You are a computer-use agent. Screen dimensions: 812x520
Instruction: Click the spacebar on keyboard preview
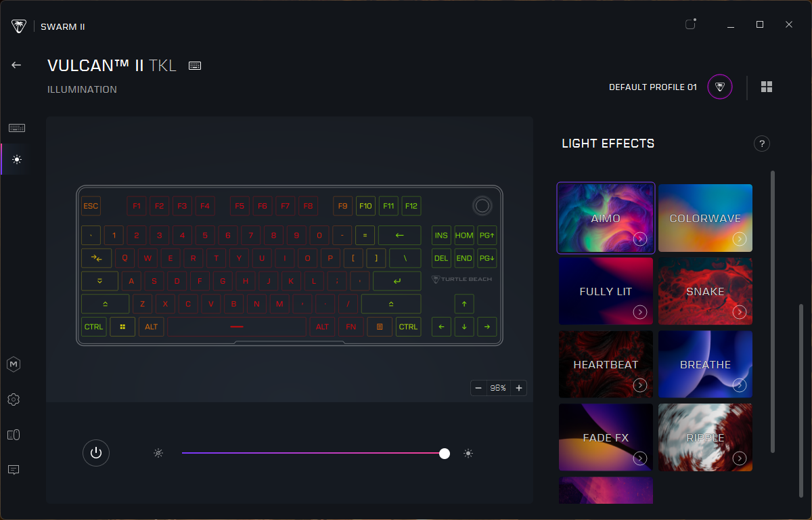[237, 326]
